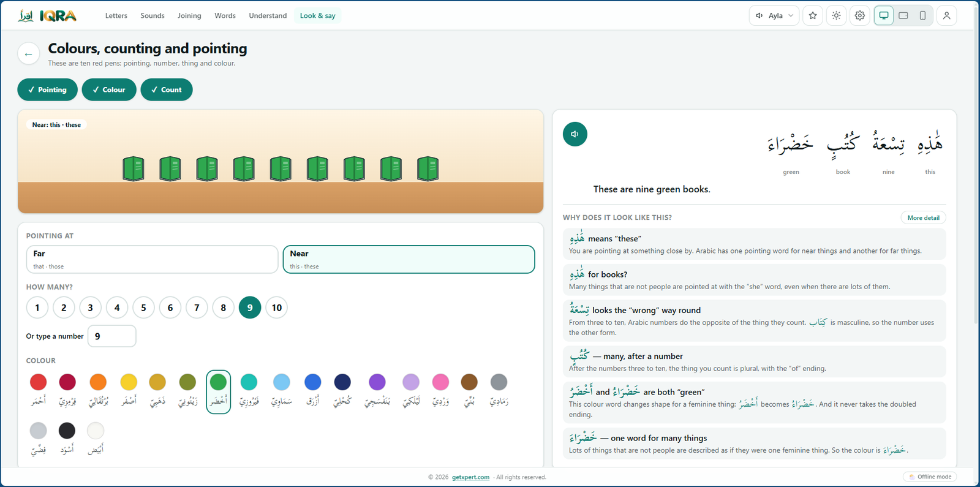The image size is (980, 487).
Task: Open the Ayla voice dropdown
Action: [774, 16]
